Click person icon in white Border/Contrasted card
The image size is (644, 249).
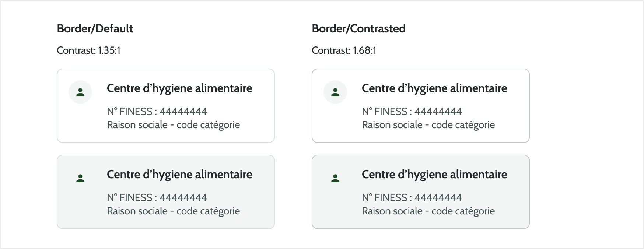[x=335, y=92]
